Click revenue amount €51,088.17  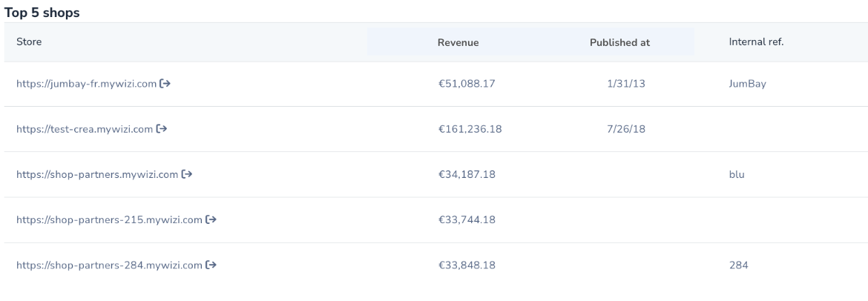pos(467,84)
